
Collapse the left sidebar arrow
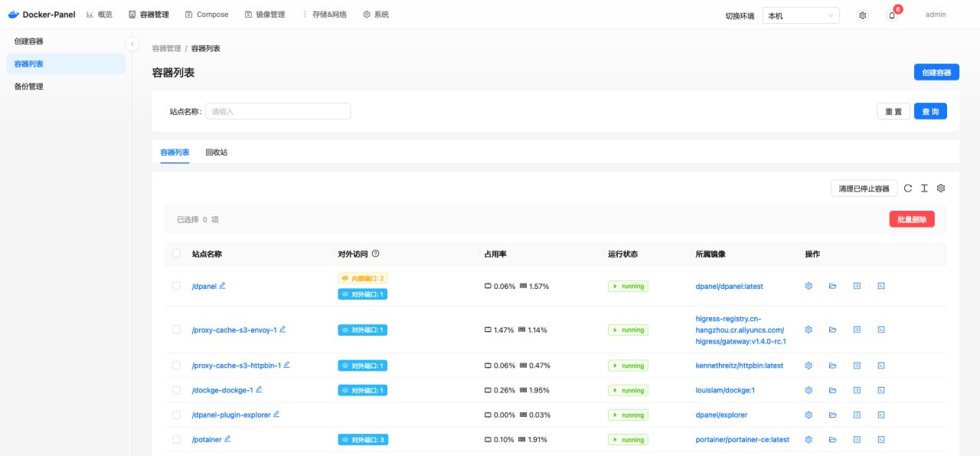[x=132, y=44]
